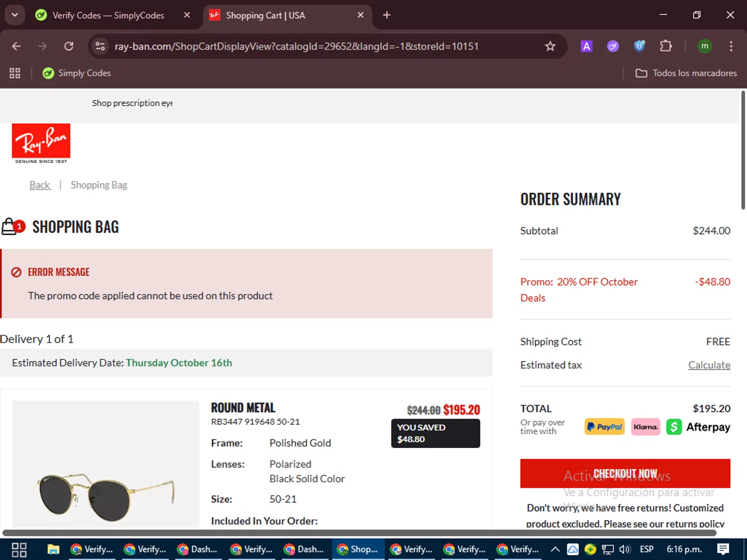Screen dimensions: 747x560
Task: Switch to the Shop... taskbar window
Action: (x=358, y=550)
